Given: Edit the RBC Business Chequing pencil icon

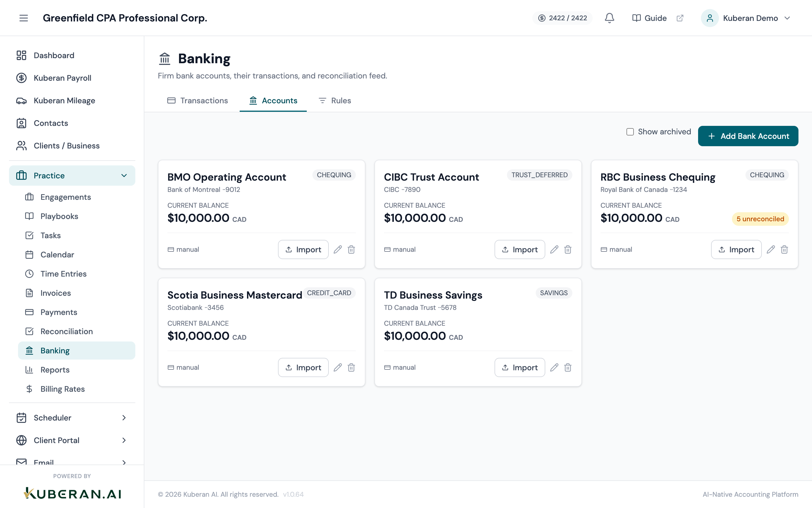Looking at the screenshot, I should (x=771, y=249).
